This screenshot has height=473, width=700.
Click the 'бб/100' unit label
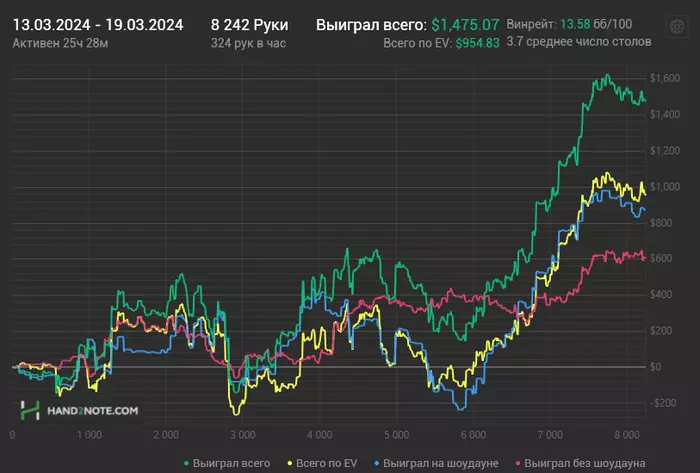[x=613, y=24]
